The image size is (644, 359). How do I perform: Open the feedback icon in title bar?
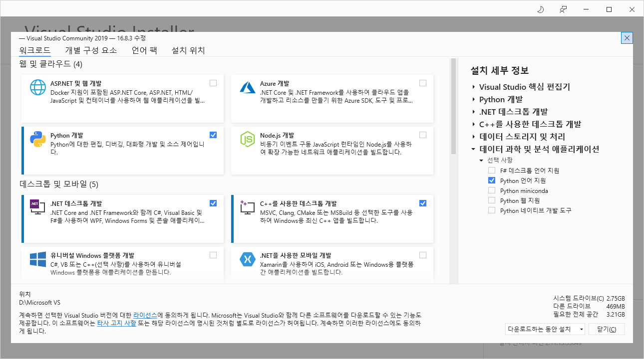point(563,9)
